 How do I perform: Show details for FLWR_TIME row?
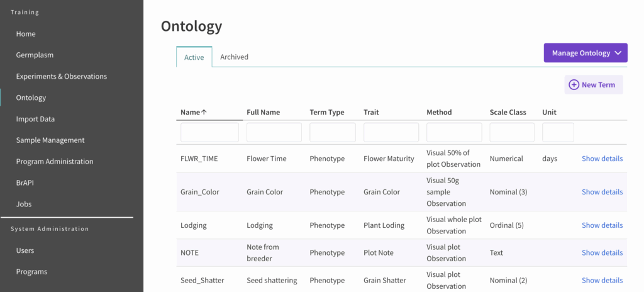pos(602,159)
